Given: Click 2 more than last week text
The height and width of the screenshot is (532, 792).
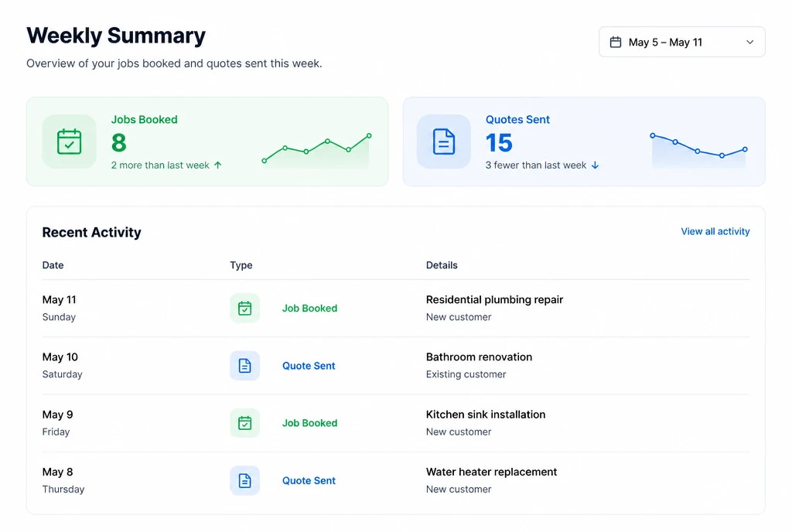Looking at the screenshot, I should tap(160, 165).
